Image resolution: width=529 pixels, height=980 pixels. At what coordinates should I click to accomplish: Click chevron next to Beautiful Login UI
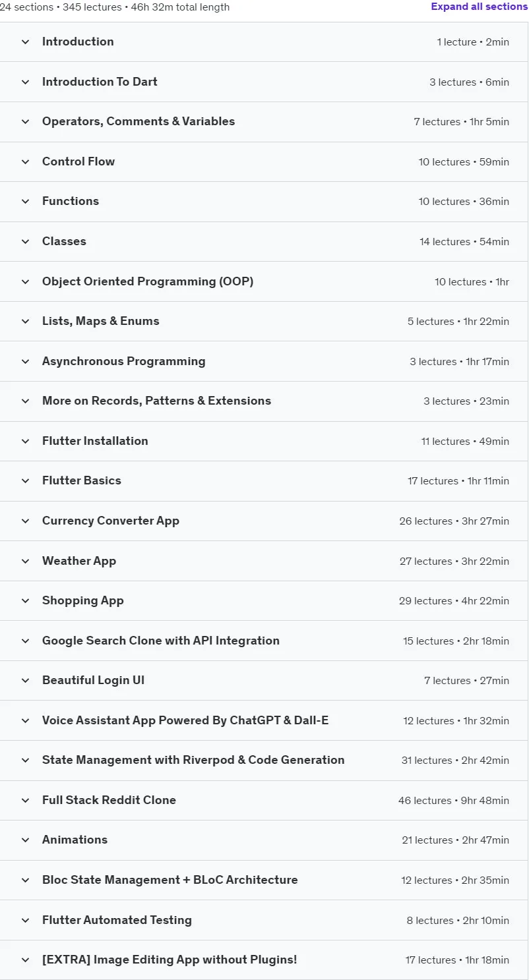[x=26, y=681]
